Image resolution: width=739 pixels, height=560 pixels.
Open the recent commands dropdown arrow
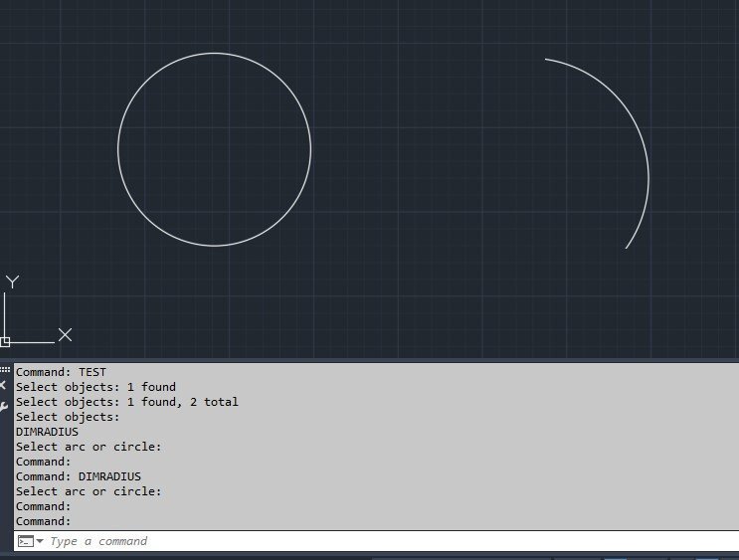[x=40, y=541]
